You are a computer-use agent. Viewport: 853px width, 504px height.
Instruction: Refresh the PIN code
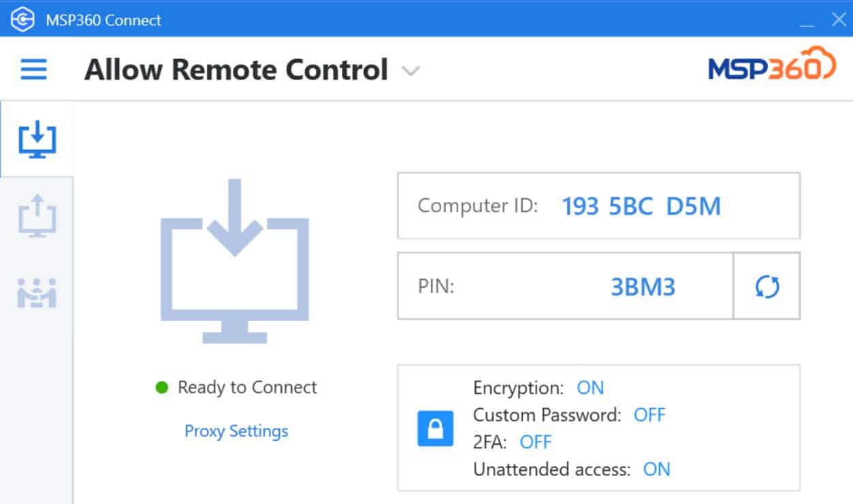point(766,286)
